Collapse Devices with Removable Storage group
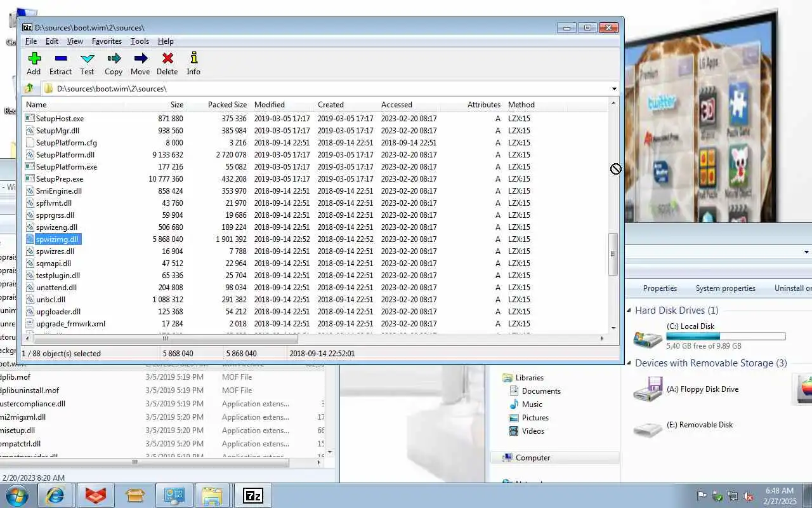The height and width of the screenshot is (508, 812). click(629, 363)
